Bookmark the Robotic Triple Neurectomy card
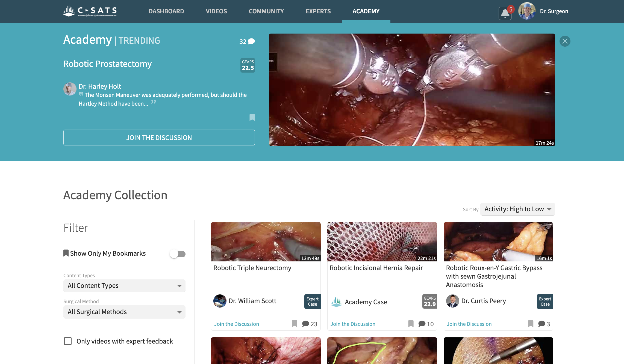 point(295,324)
